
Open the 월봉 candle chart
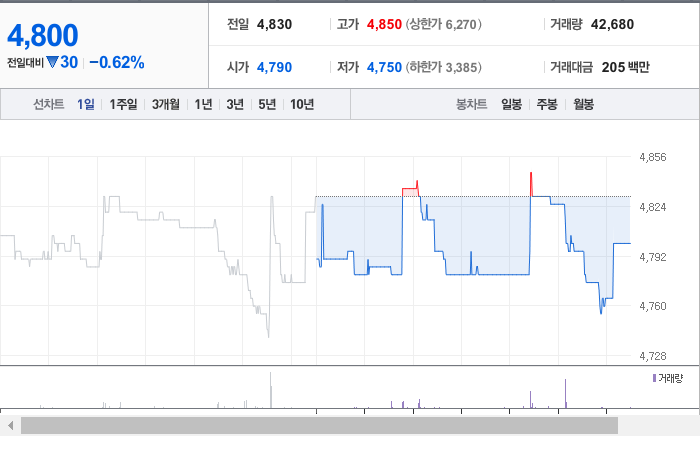tap(583, 104)
